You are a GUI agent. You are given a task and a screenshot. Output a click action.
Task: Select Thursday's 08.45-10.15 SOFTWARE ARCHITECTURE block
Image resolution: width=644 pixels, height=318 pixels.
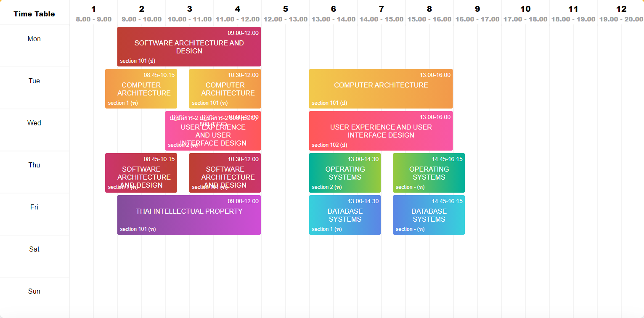141,172
